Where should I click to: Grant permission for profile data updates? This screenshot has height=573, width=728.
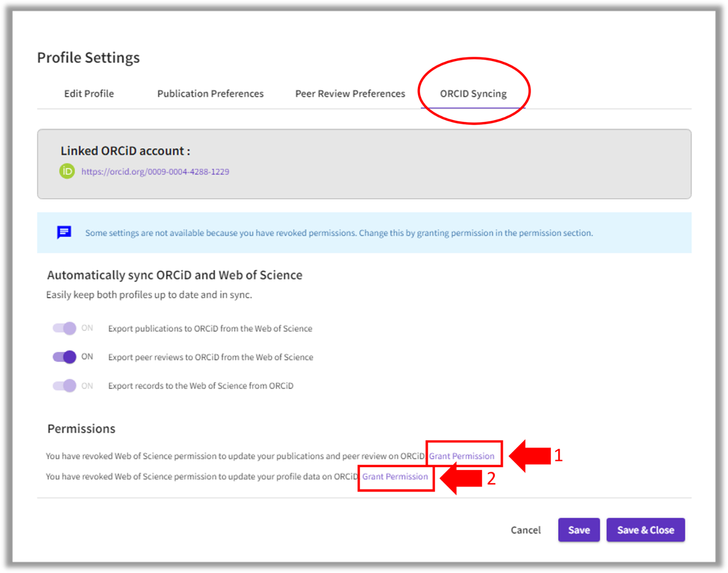coord(395,476)
